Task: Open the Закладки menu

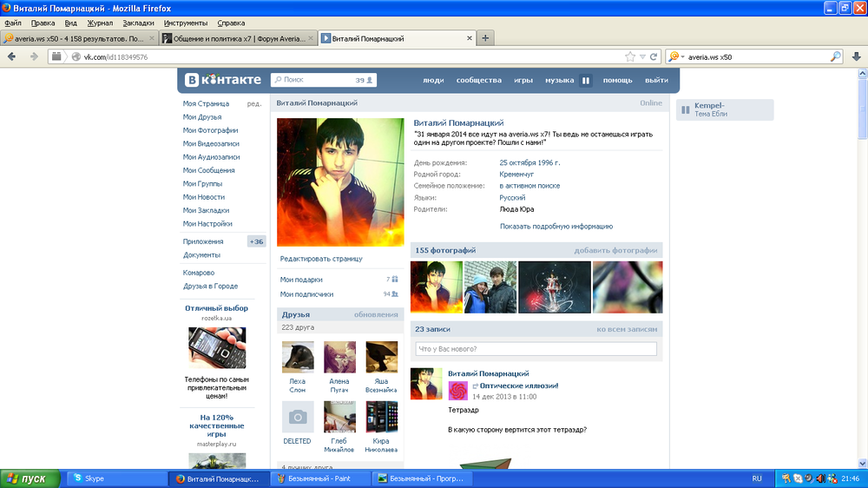Action: pos(138,23)
